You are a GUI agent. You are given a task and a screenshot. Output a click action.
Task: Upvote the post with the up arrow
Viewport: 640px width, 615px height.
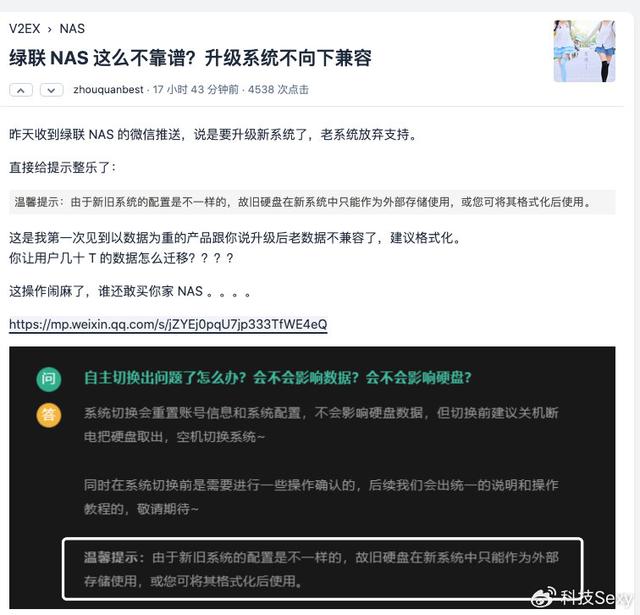pos(21,90)
